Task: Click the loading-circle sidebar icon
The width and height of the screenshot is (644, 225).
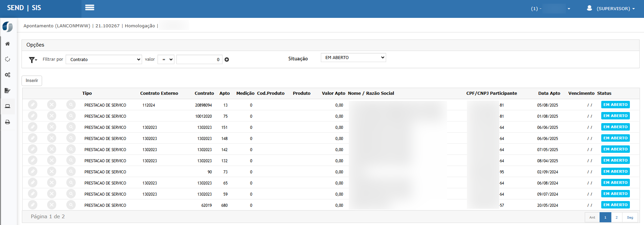Action: (x=7, y=59)
